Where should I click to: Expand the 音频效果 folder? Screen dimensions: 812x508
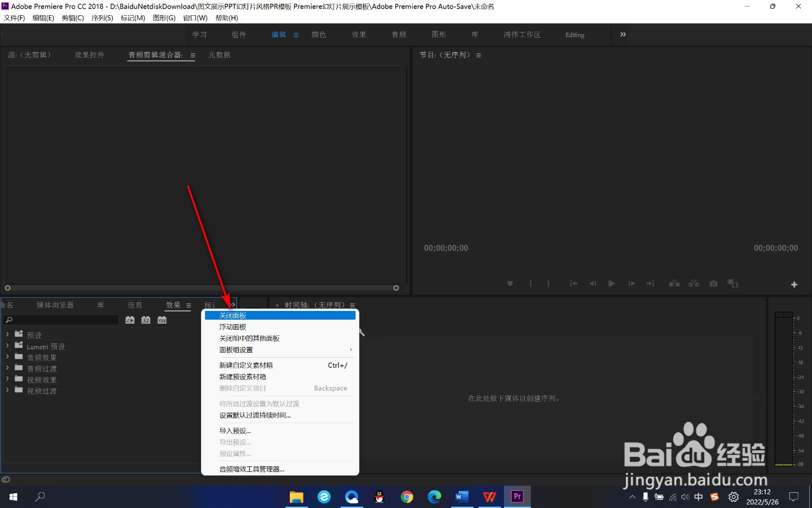click(x=7, y=357)
